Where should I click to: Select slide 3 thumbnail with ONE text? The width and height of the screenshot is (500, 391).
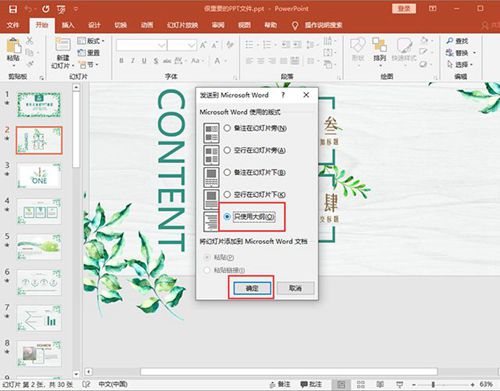pos(39,176)
